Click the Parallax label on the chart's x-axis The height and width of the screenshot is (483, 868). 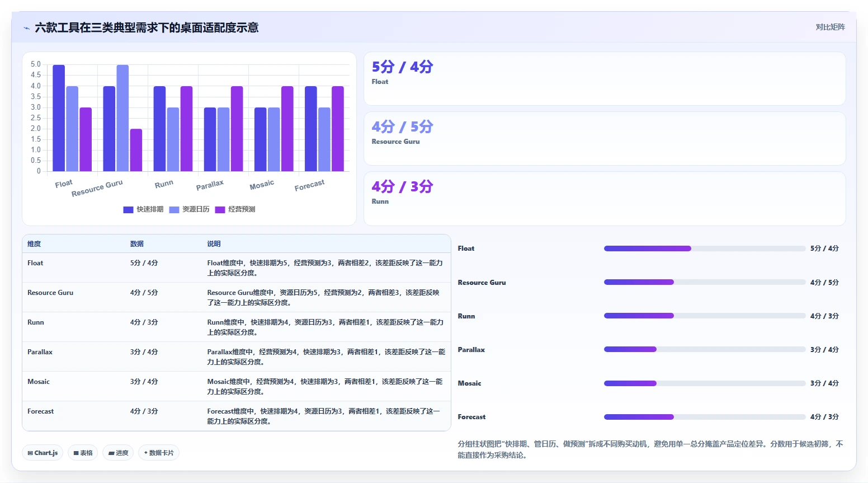210,185
